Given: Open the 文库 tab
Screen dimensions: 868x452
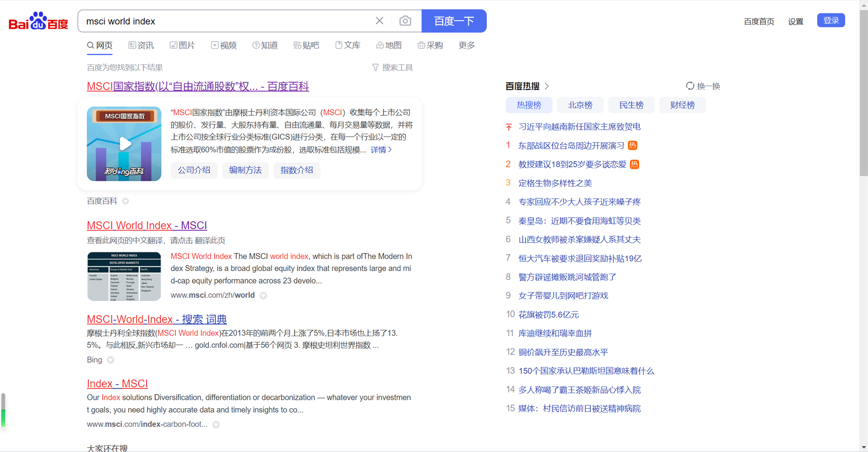Looking at the screenshot, I should 348,46.
